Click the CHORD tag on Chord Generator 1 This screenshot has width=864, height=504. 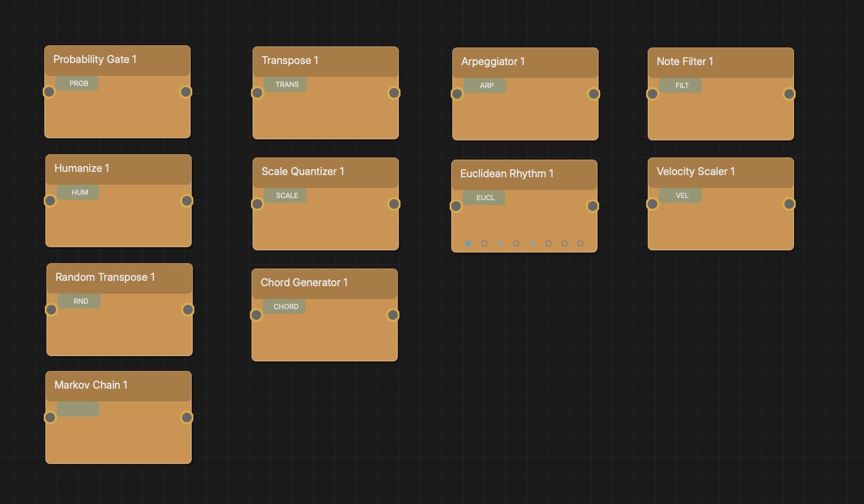[x=284, y=306]
